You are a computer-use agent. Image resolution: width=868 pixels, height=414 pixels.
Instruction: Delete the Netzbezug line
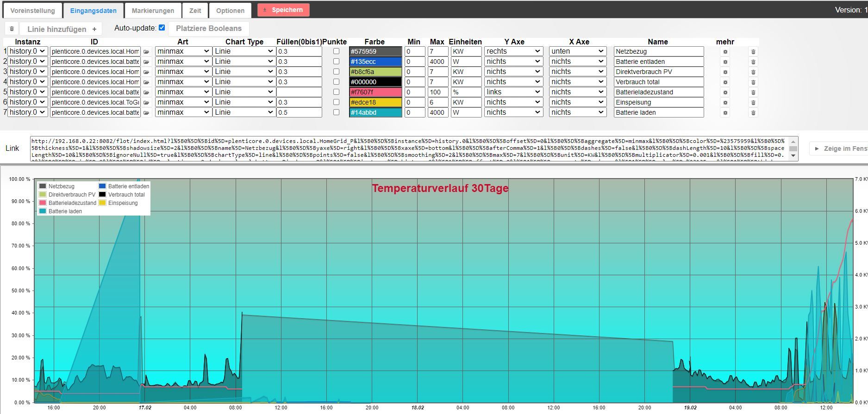[753, 52]
